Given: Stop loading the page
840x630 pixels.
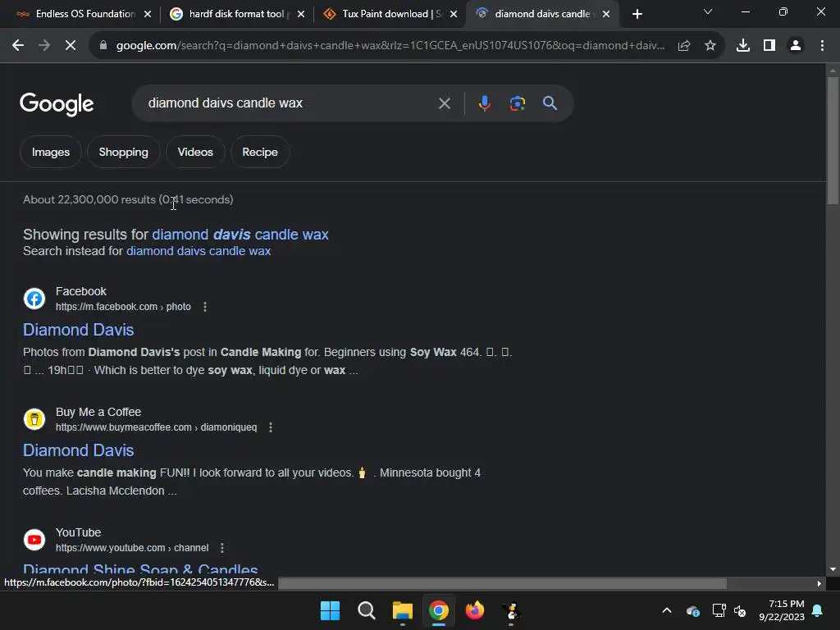Looking at the screenshot, I should [x=71, y=46].
